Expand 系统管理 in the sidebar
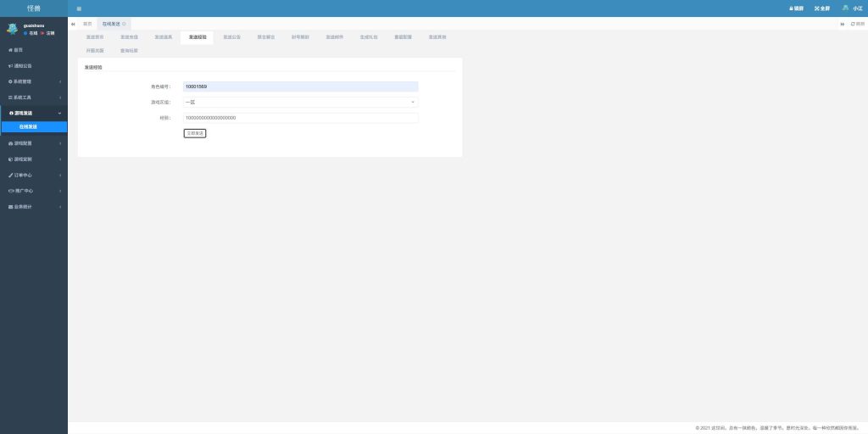Viewport: 868px width, 434px height. [x=33, y=81]
